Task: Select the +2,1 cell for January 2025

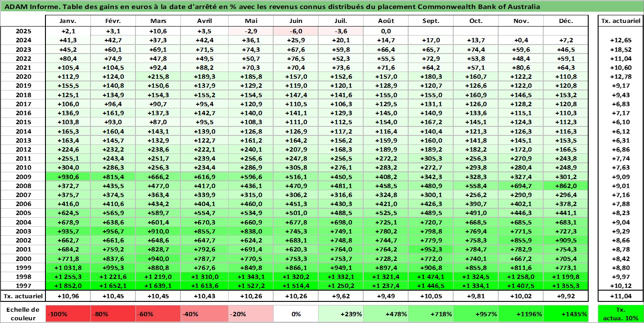Action: point(68,31)
